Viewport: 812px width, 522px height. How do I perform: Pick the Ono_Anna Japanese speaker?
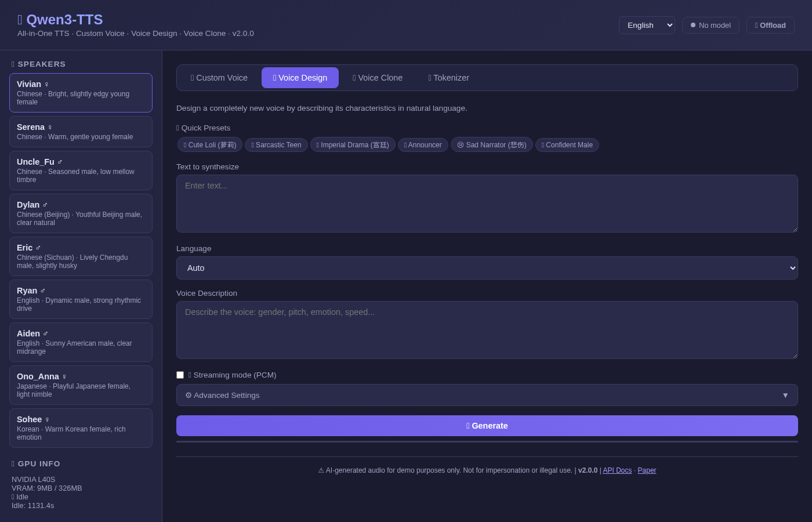[x=81, y=385]
